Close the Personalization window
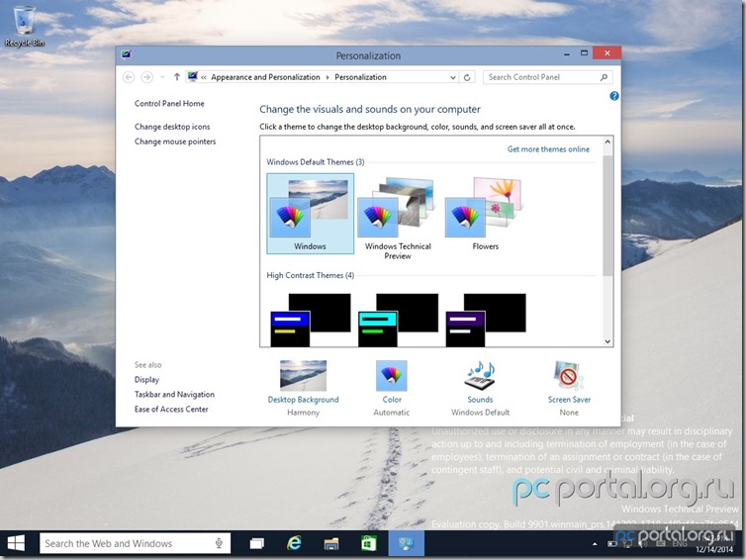The height and width of the screenshot is (560, 746). pyautogui.click(x=607, y=53)
